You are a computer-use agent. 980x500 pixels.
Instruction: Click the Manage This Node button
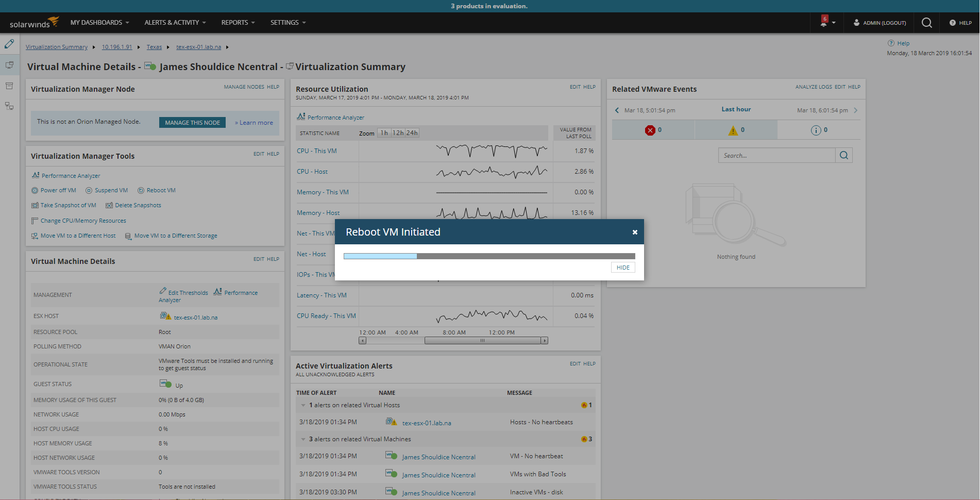(x=192, y=123)
